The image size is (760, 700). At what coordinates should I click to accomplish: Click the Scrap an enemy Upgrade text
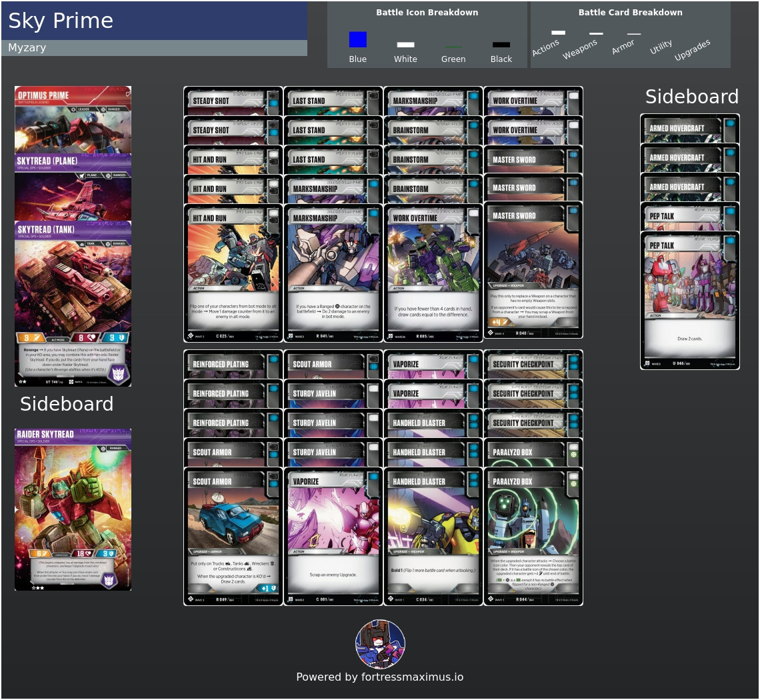pos(333,575)
